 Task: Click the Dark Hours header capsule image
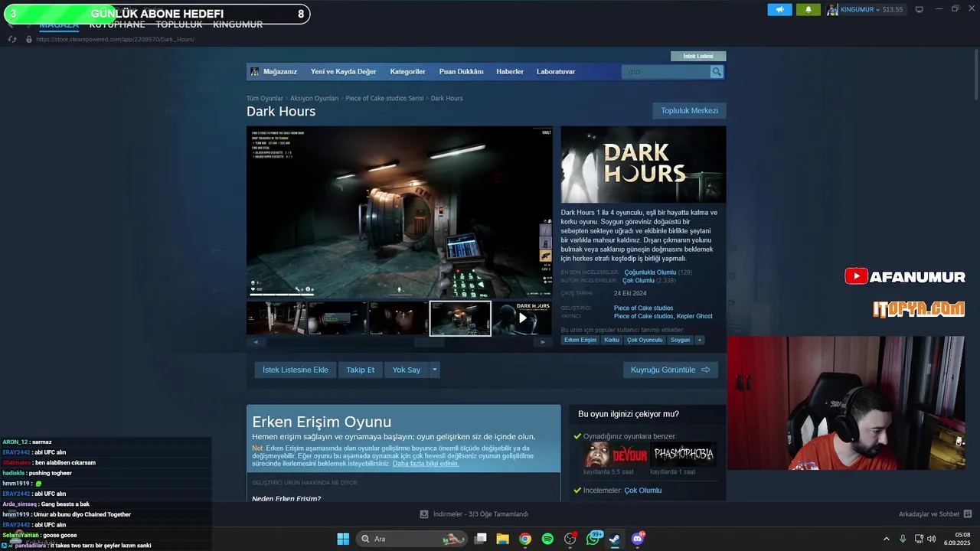tap(643, 165)
